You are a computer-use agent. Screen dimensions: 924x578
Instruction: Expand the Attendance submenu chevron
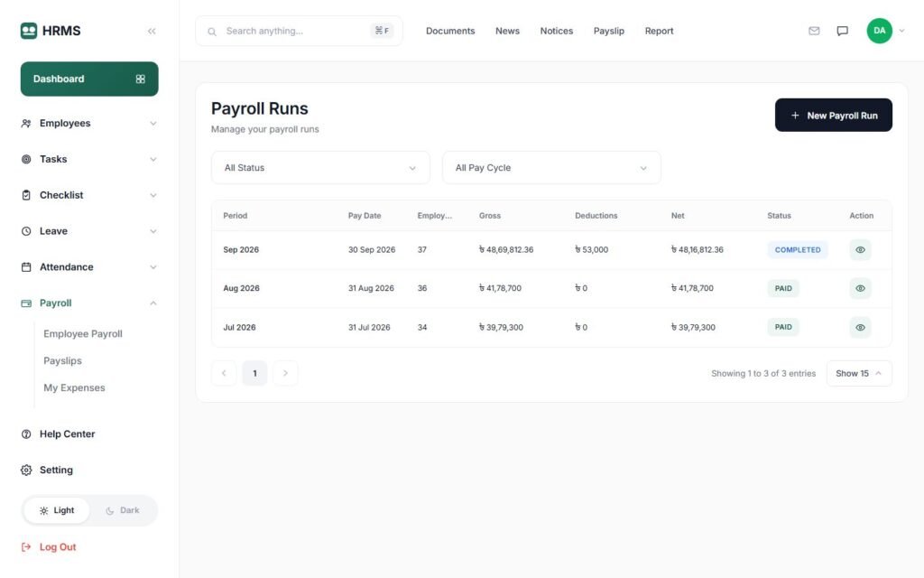click(x=153, y=267)
